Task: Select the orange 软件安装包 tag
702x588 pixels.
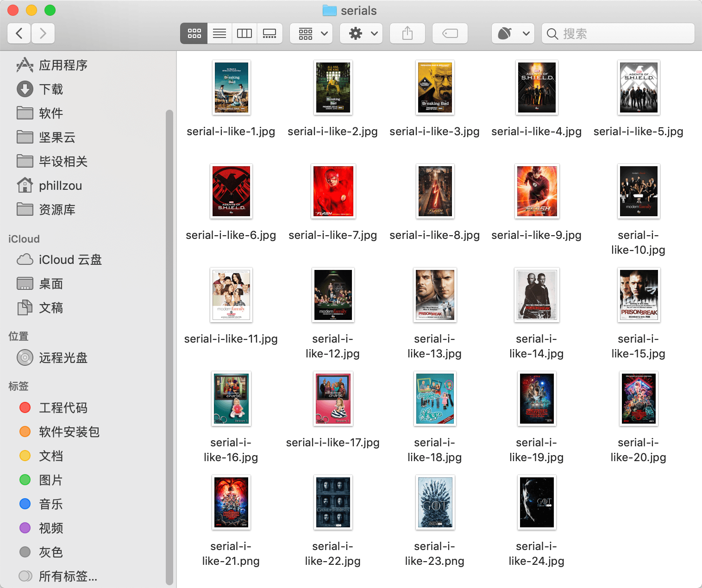Action: pyautogui.click(x=59, y=432)
